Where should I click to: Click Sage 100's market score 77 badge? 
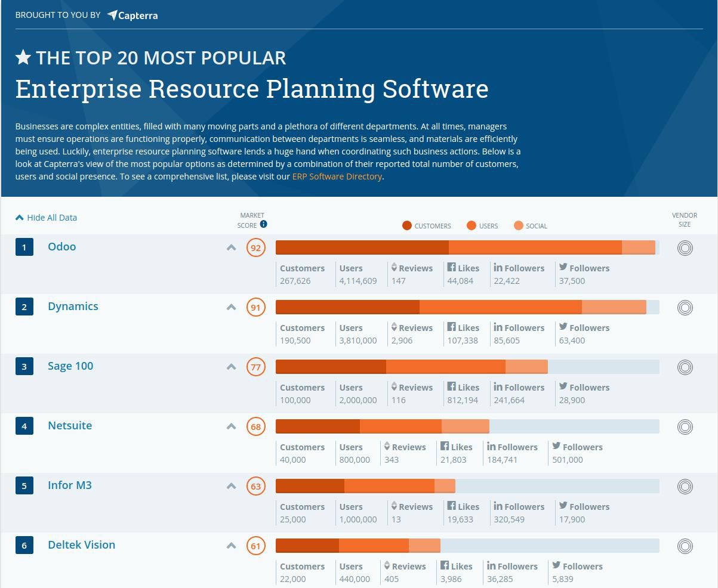256,367
